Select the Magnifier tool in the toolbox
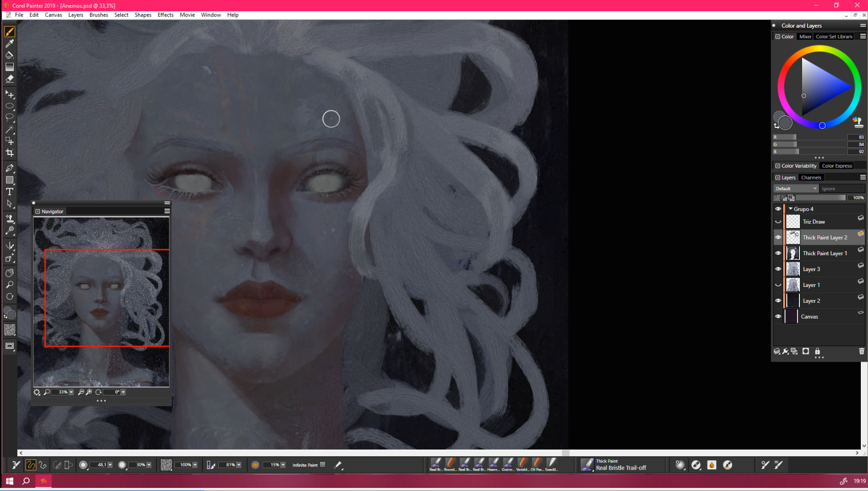Viewport: 868px width, 491px height. click(10, 285)
